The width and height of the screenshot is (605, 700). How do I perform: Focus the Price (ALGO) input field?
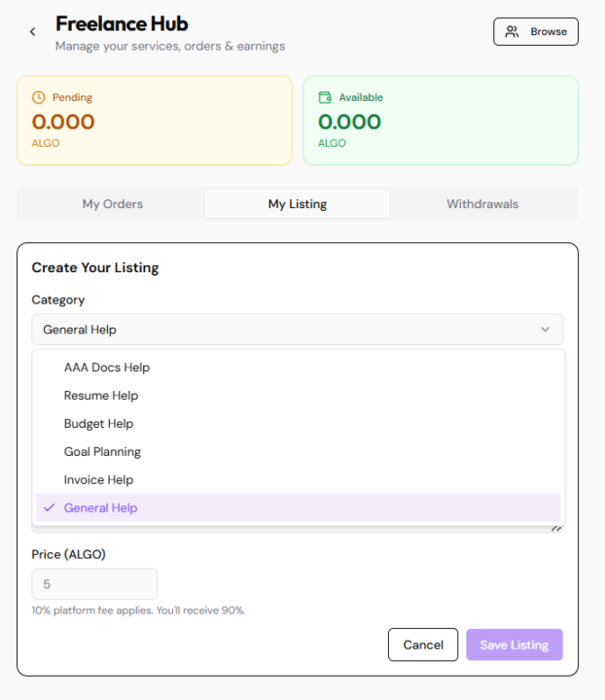94,584
